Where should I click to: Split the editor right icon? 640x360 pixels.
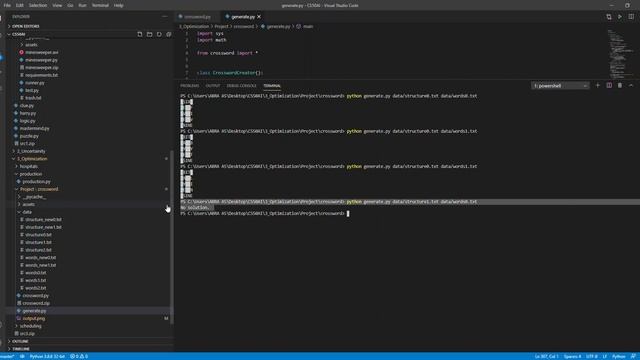coord(631,17)
